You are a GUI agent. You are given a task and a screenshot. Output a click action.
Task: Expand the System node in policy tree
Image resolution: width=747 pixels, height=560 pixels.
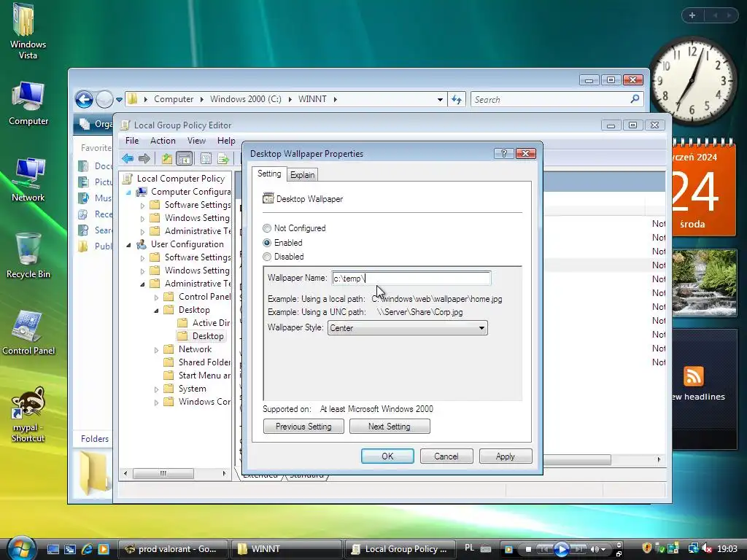156,389
